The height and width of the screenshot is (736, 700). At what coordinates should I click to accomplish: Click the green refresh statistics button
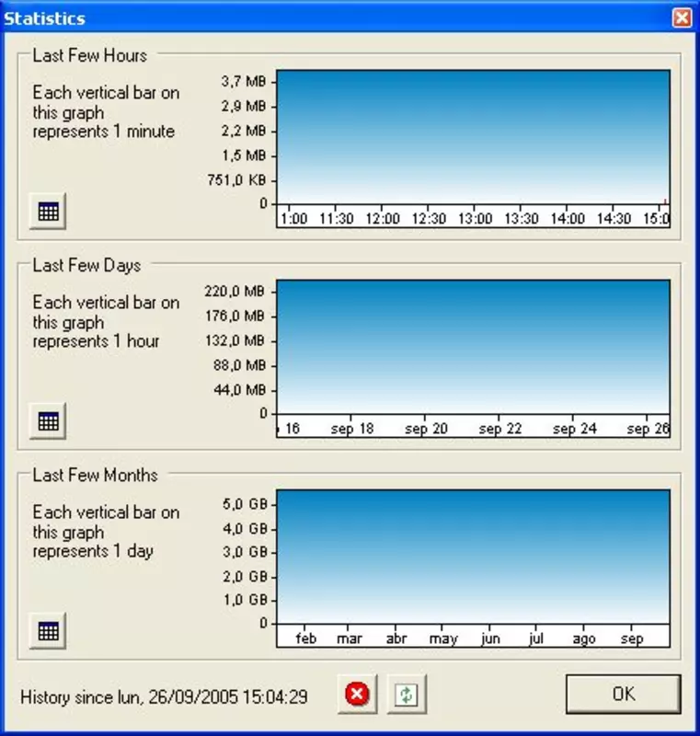click(x=407, y=695)
